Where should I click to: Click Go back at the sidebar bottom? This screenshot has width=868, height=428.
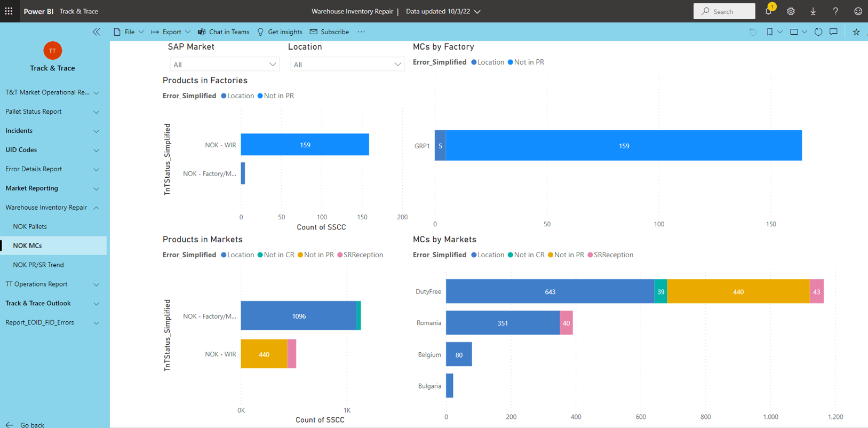(x=25, y=425)
